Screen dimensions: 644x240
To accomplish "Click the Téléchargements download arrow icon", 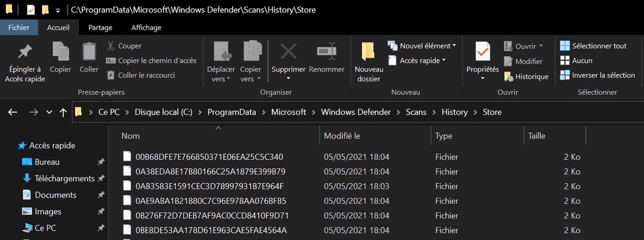I will point(27,178).
